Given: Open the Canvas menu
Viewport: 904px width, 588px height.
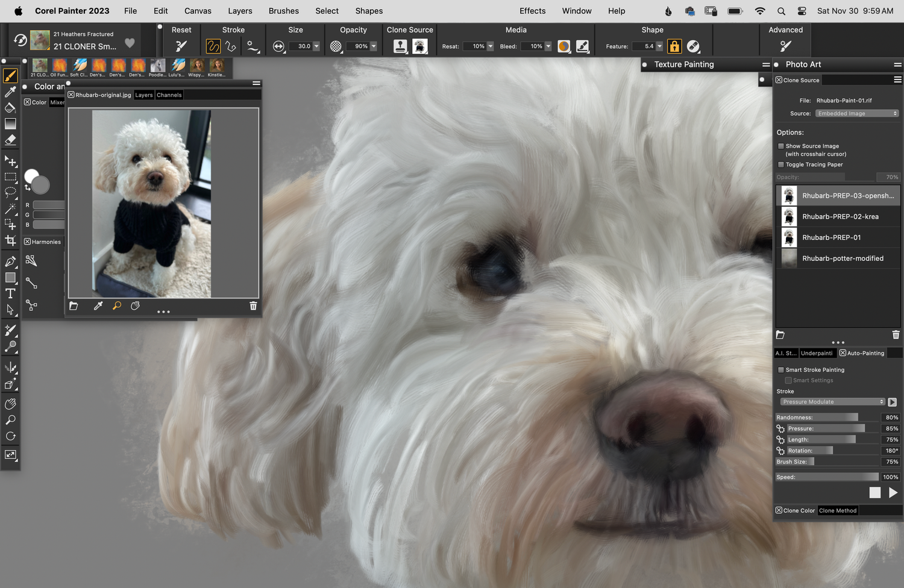Looking at the screenshot, I should click(x=198, y=11).
